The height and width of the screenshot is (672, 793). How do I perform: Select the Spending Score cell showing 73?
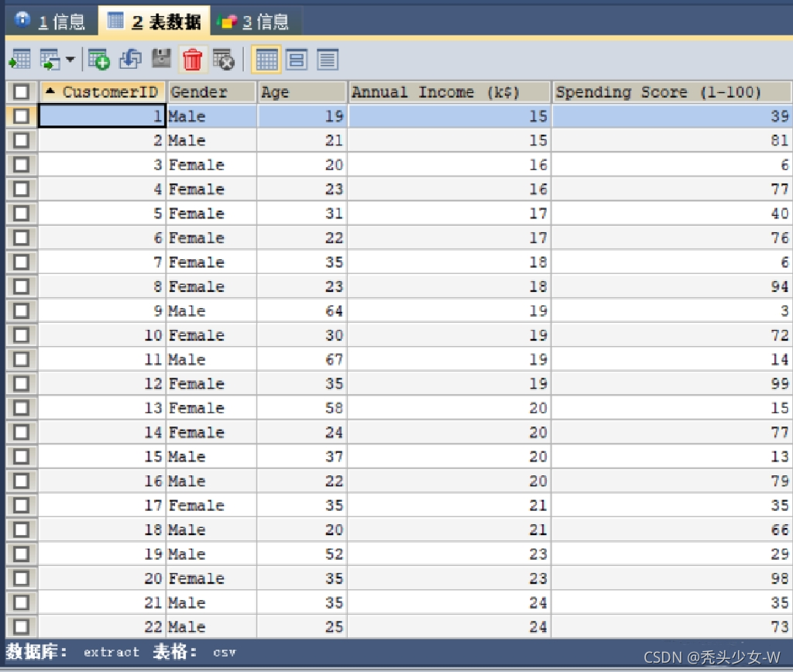click(672, 627)
